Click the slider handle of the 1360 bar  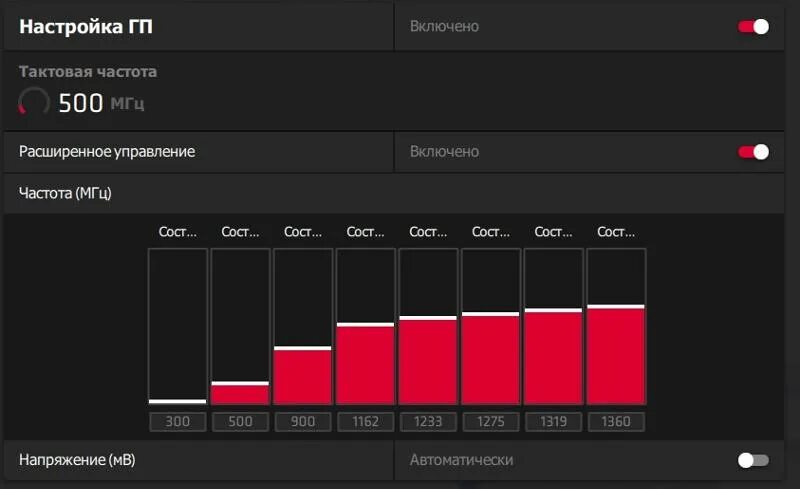[616, 306]
